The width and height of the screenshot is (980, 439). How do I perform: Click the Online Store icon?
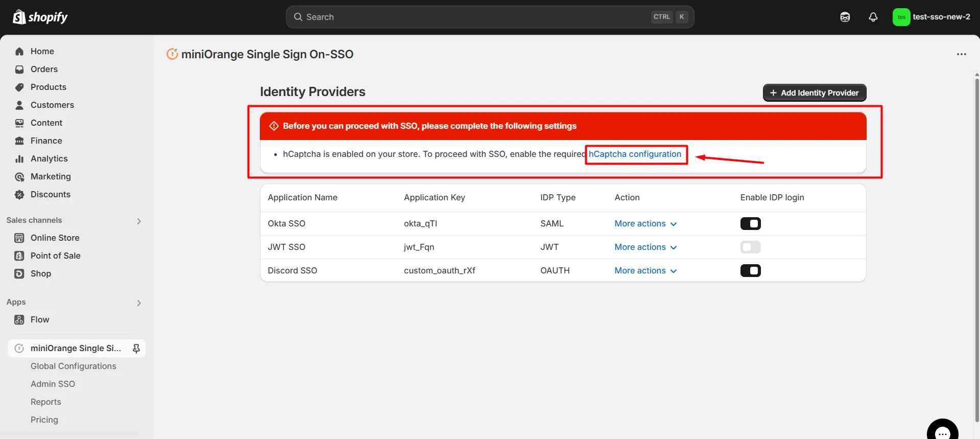(19, 238)
